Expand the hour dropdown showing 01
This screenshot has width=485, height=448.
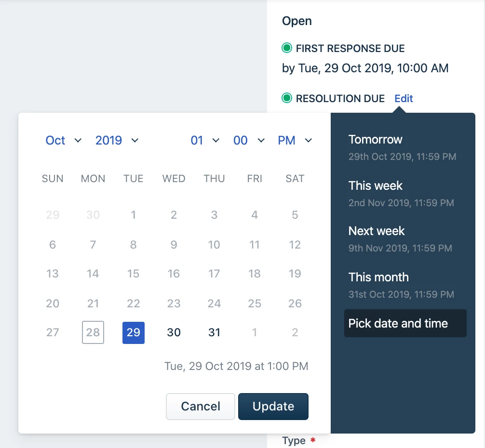point(205,140)
